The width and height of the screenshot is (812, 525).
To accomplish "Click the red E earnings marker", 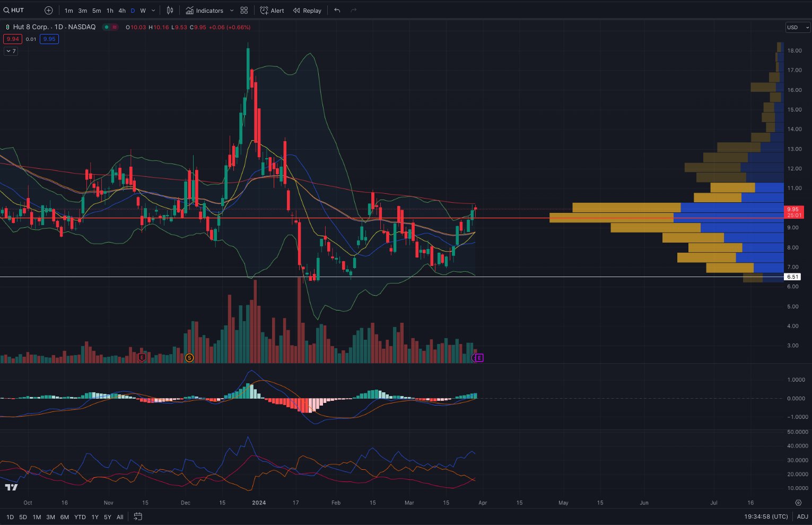I will coord(142,358).
